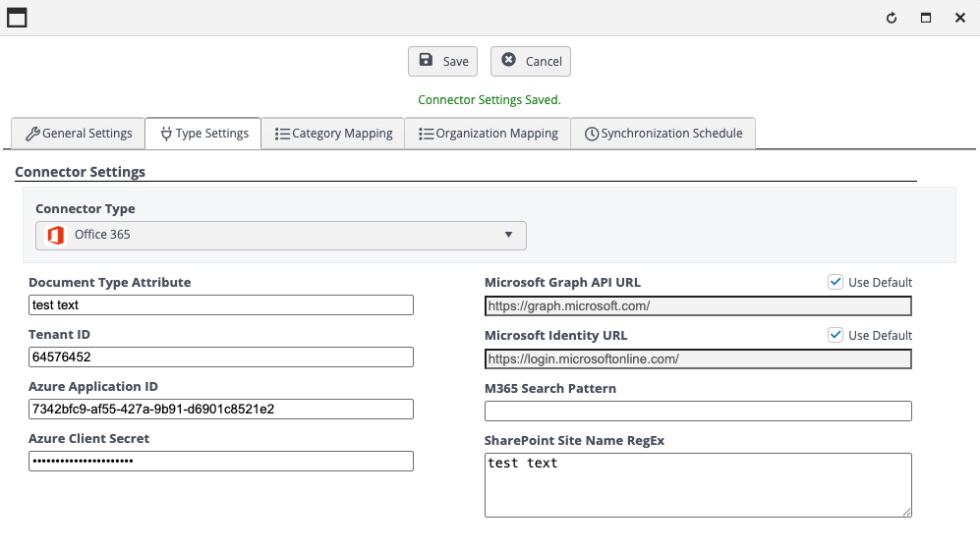Click the textarea resize handle corner

tap(907, 512)
